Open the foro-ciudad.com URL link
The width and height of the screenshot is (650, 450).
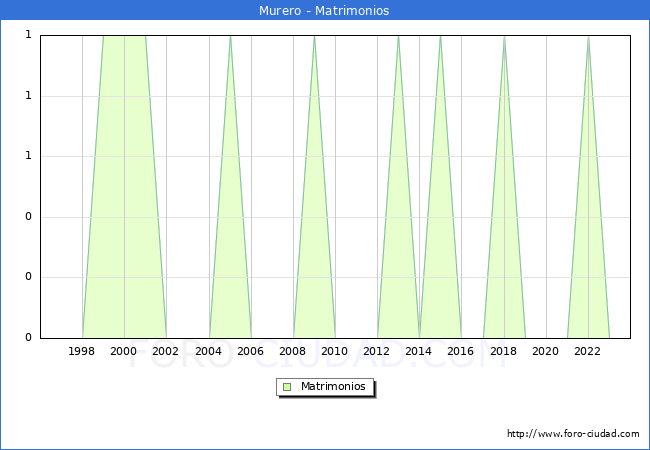(x=573, y=434)
